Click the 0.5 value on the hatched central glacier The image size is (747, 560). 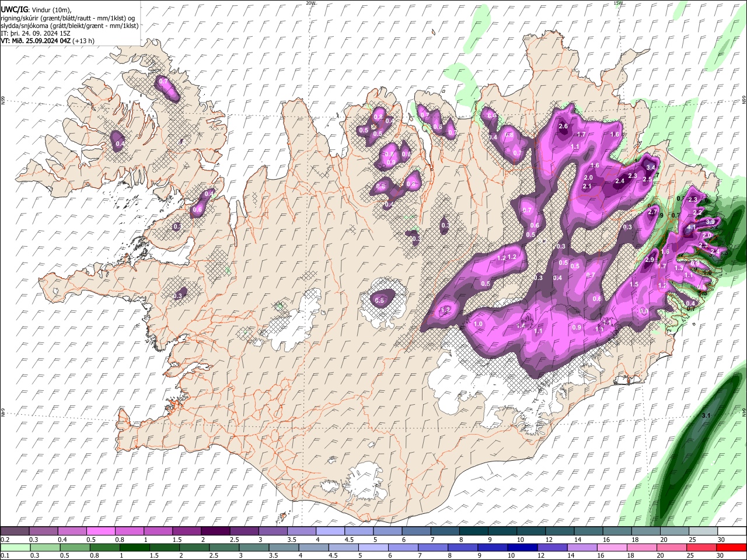click(379, 300)
